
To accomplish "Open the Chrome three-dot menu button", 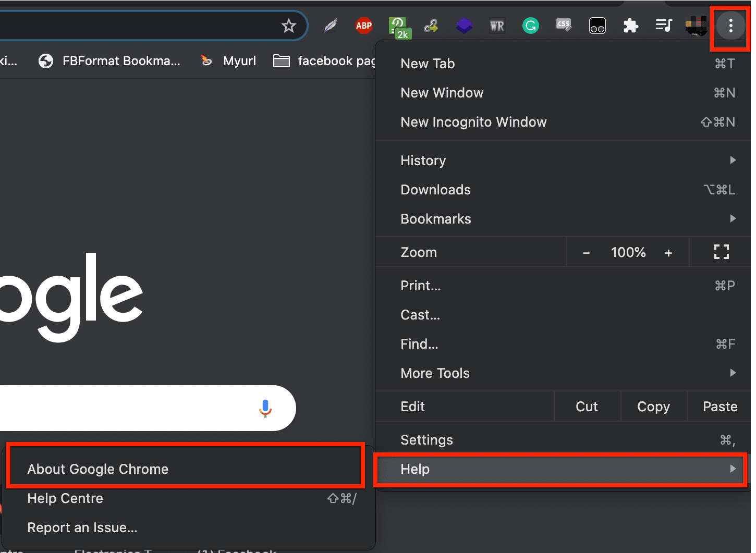I will [x=730, y=26].
